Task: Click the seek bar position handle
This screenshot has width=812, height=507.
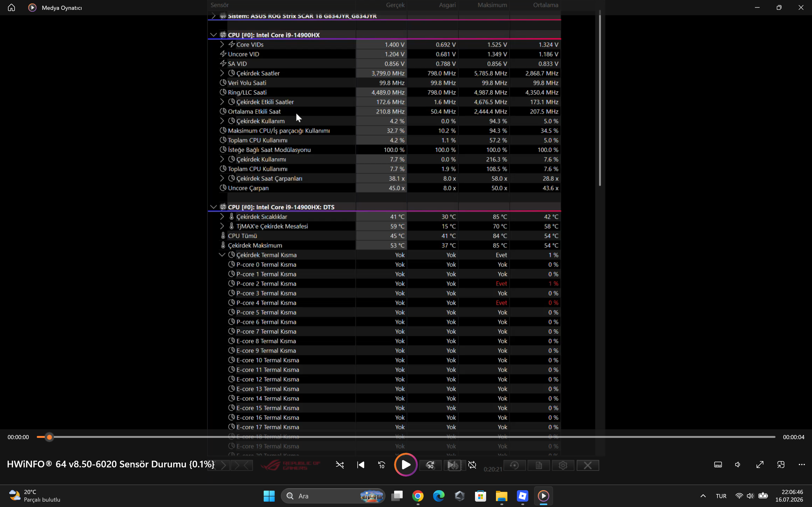Action: pyautogui.click(x=49, y=437)
